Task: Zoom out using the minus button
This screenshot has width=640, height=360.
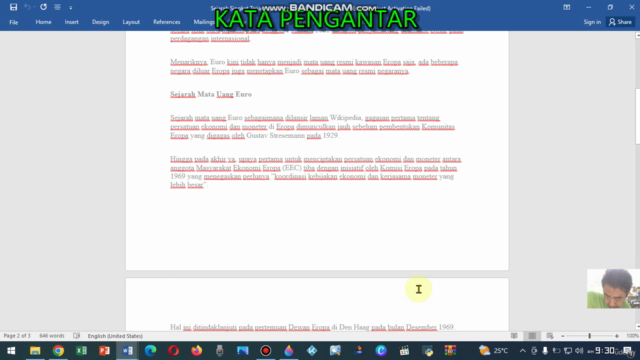Action: click(x=563, y=336)
